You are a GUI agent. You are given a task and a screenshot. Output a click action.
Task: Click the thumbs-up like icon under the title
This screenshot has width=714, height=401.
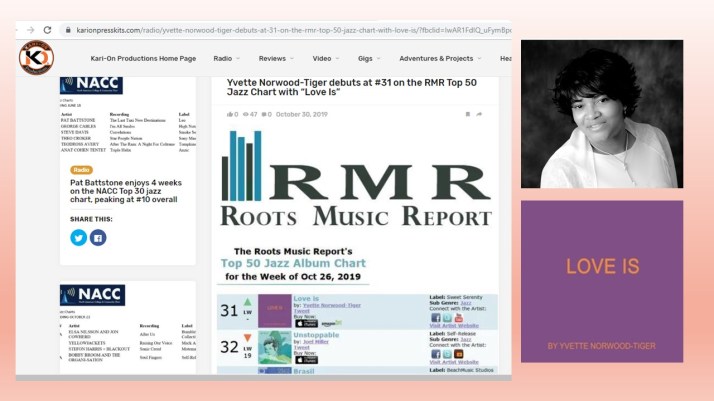pyautogui.click(x=230, y=114)
